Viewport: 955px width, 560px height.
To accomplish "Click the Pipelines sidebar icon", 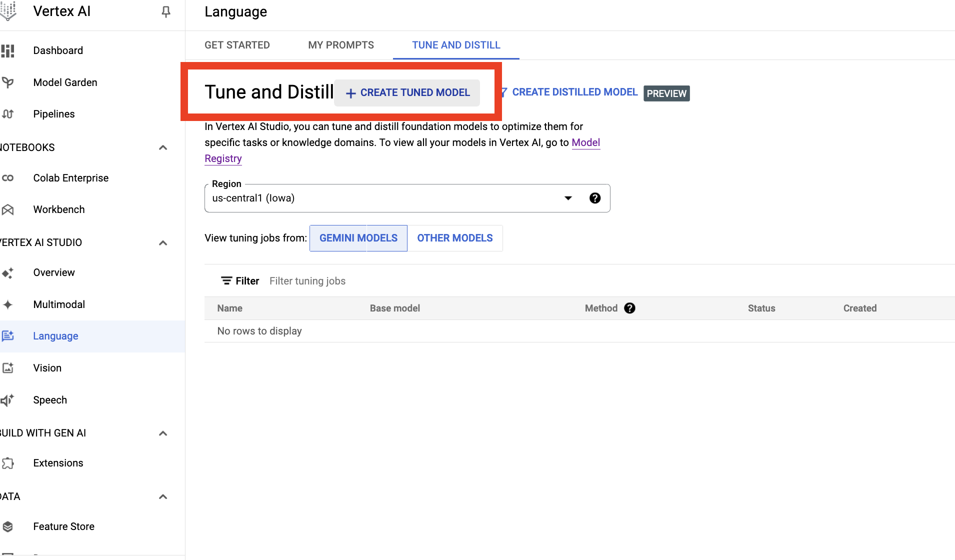I will point(7,114).
